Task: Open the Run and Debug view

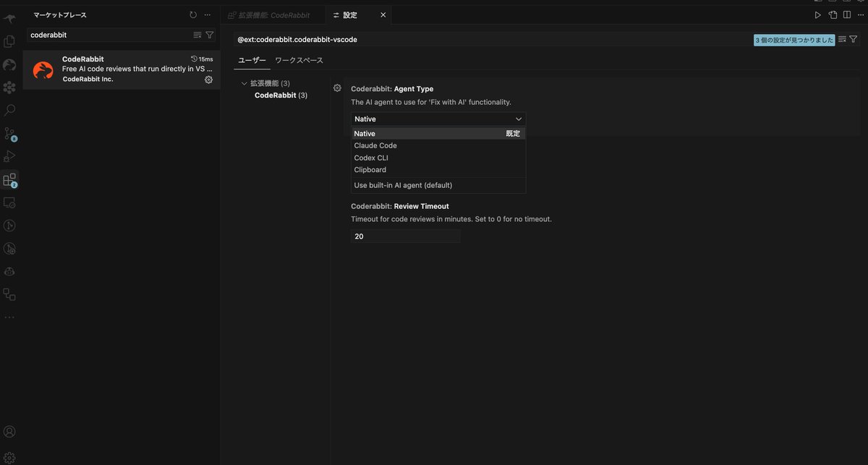Action: (9, 156)
